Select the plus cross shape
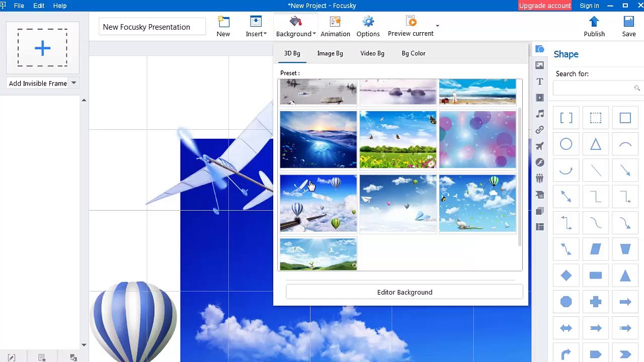The width and height of the screenshot is (644, 362). click(596, 302)
